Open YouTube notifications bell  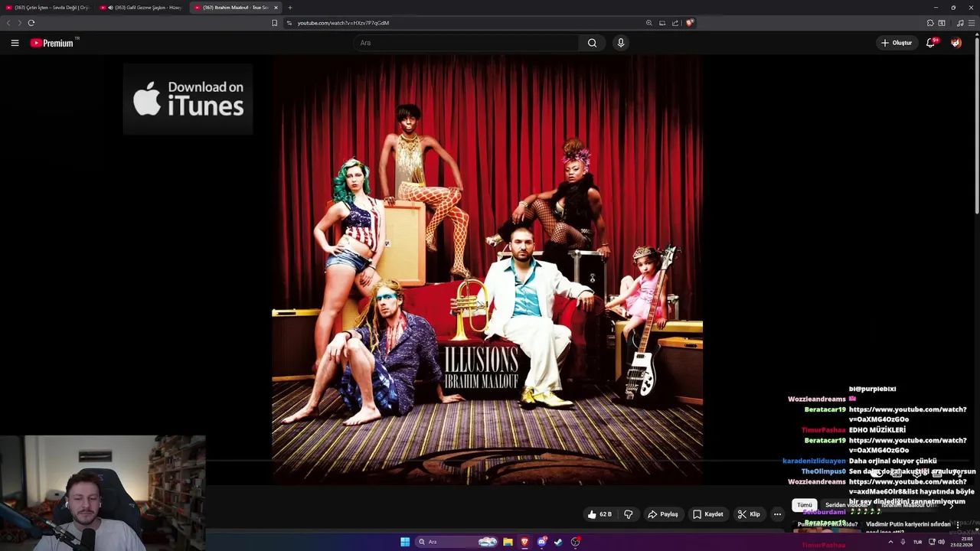[x=930, y=43]
